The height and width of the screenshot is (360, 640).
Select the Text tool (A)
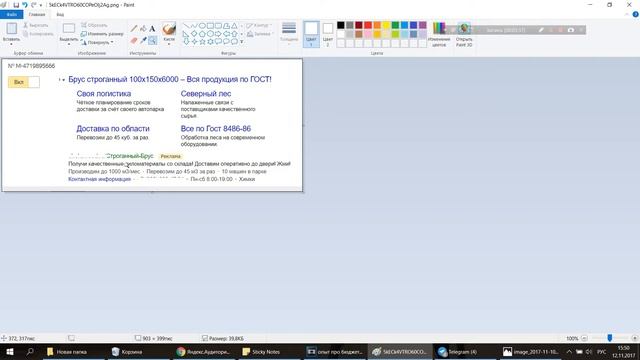coord(152,29)
